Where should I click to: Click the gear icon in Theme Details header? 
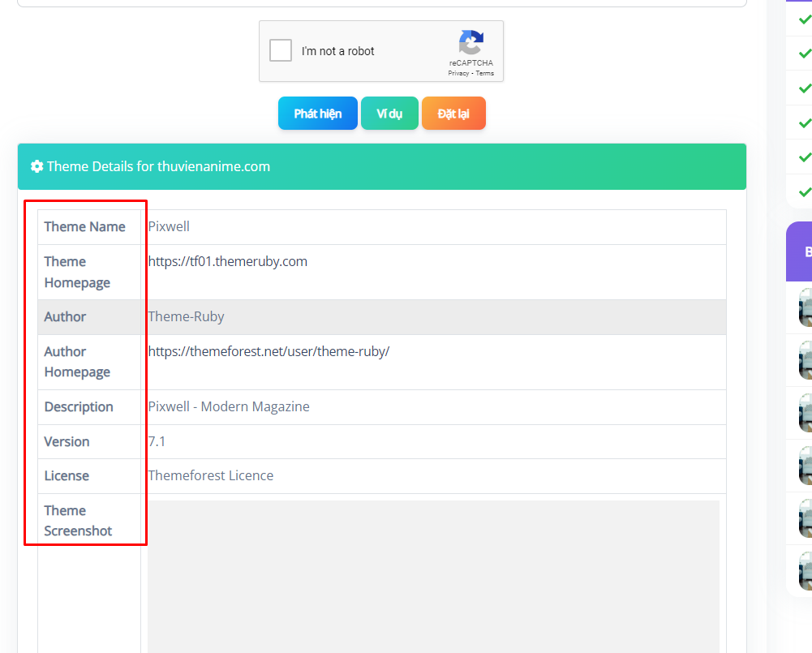37,166
